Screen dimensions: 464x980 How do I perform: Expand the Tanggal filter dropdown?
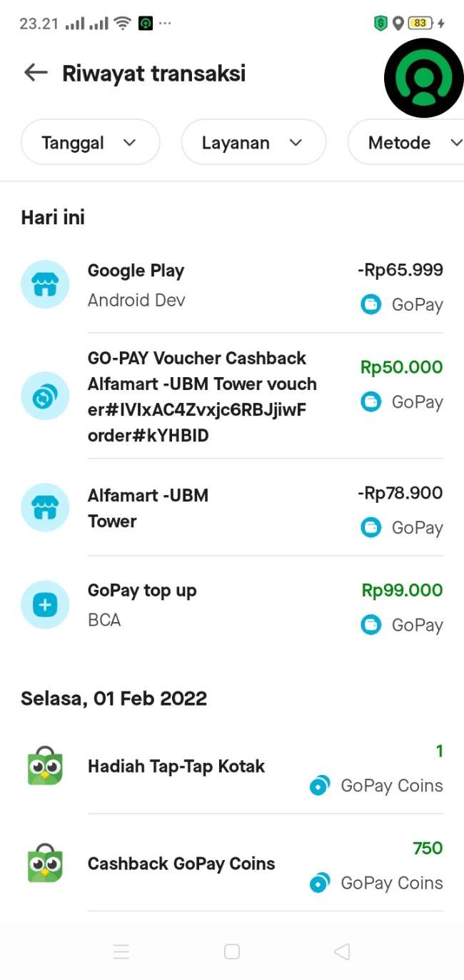point(91,143)
